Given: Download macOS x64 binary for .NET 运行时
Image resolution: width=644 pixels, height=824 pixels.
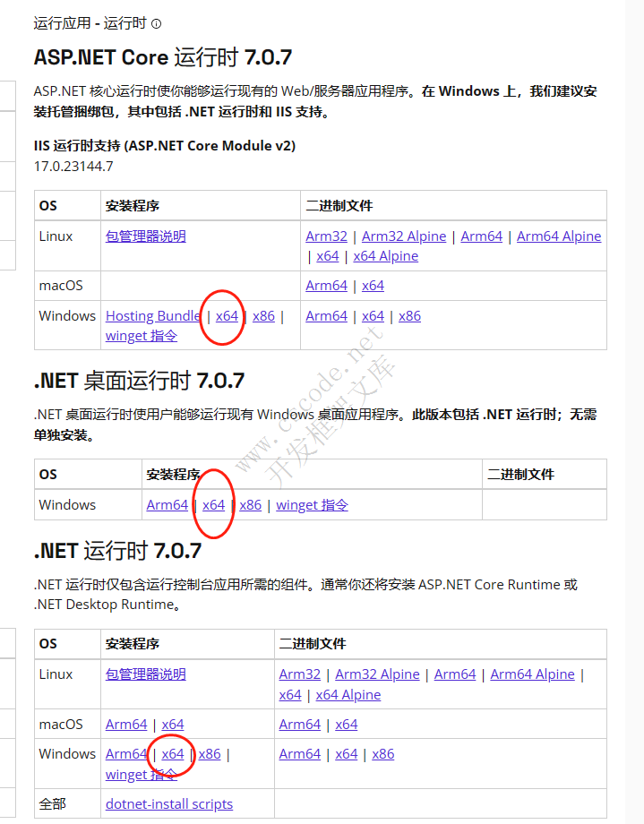Looking at the screenshot, I should (x=346, y=725).
